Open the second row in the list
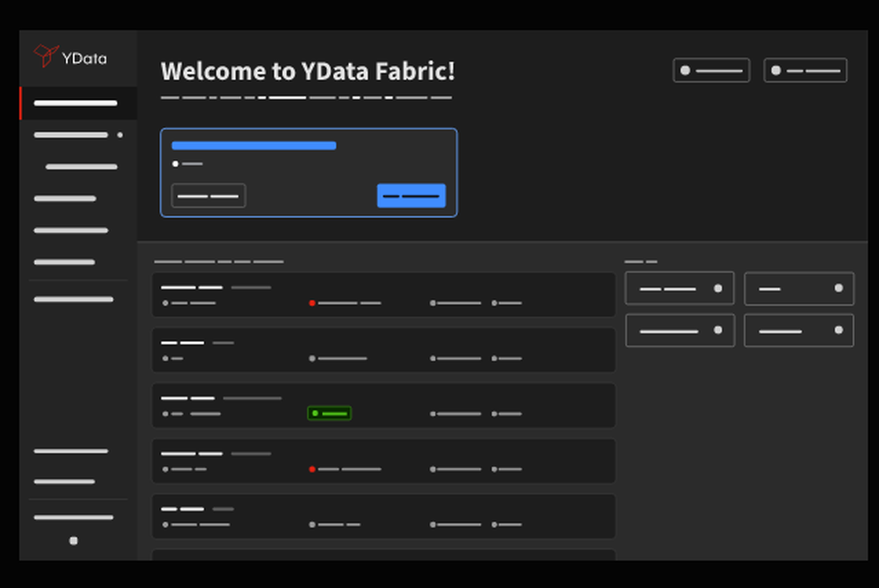The width and height of the screenshot is (879, 588). tap(384, 350)
